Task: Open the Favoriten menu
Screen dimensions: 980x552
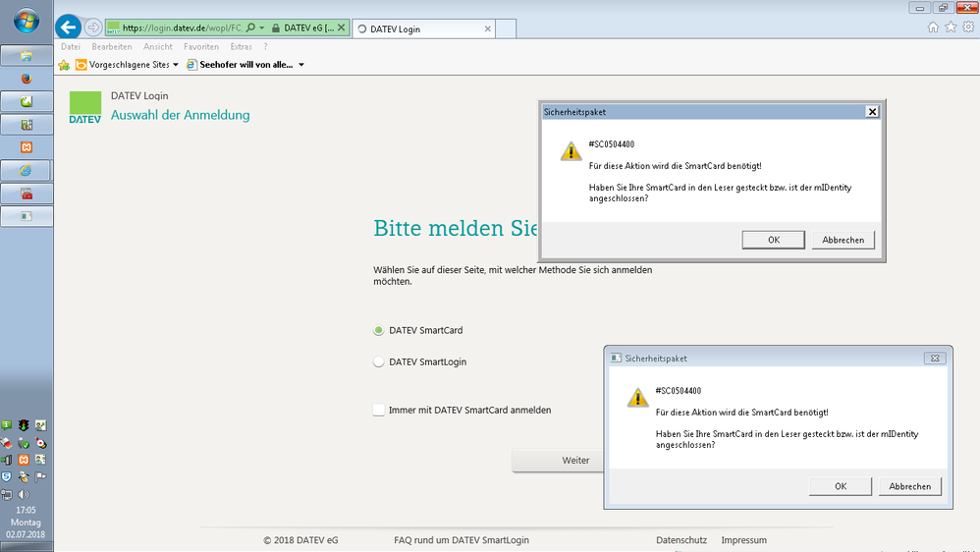Action: [x=201, y=46]
